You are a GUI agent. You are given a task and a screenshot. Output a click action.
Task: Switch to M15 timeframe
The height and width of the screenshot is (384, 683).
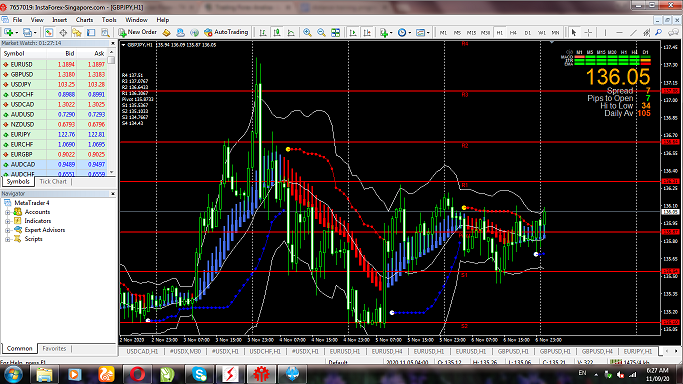471,33
